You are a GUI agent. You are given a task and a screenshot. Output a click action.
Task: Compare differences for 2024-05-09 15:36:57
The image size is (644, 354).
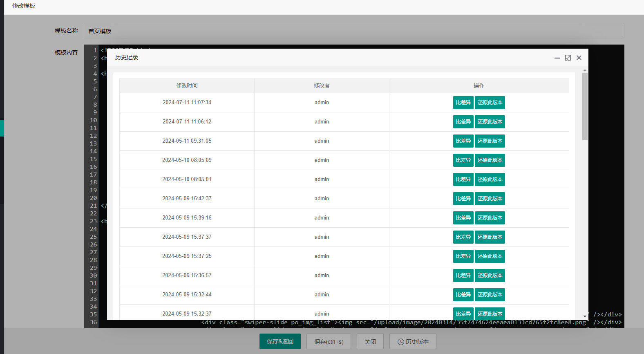point(463,276)
